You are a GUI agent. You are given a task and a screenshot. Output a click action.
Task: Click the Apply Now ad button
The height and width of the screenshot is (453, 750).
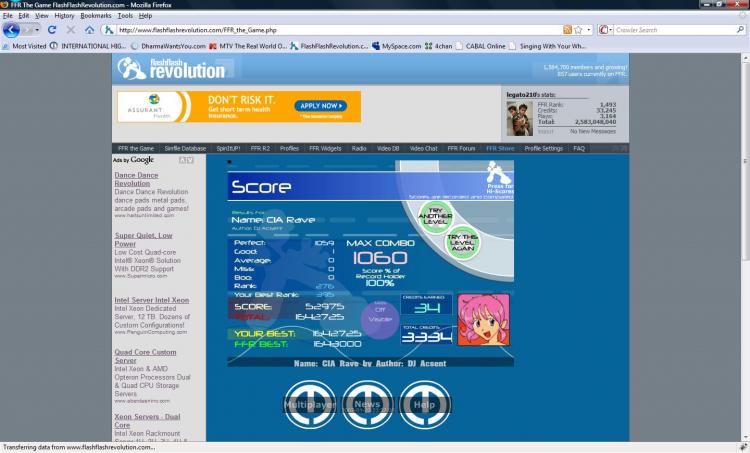pos(320,106)
